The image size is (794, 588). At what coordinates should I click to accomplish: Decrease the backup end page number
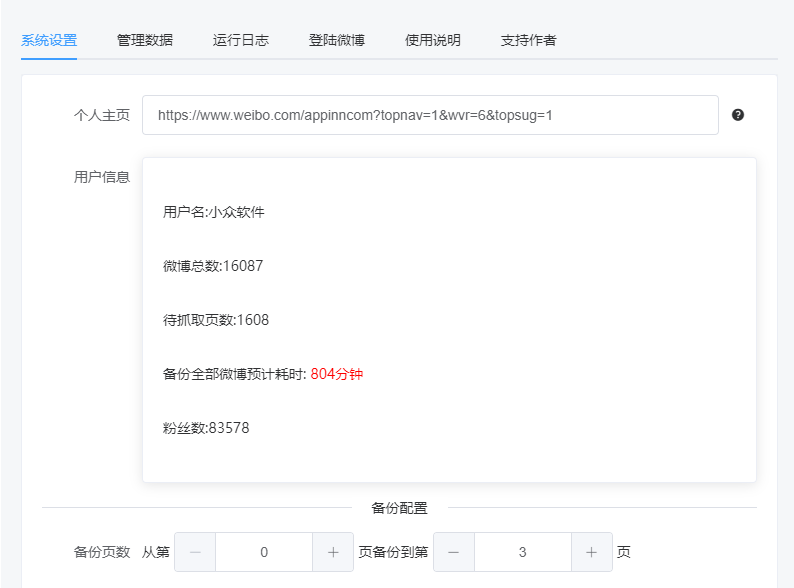(454, 552)
